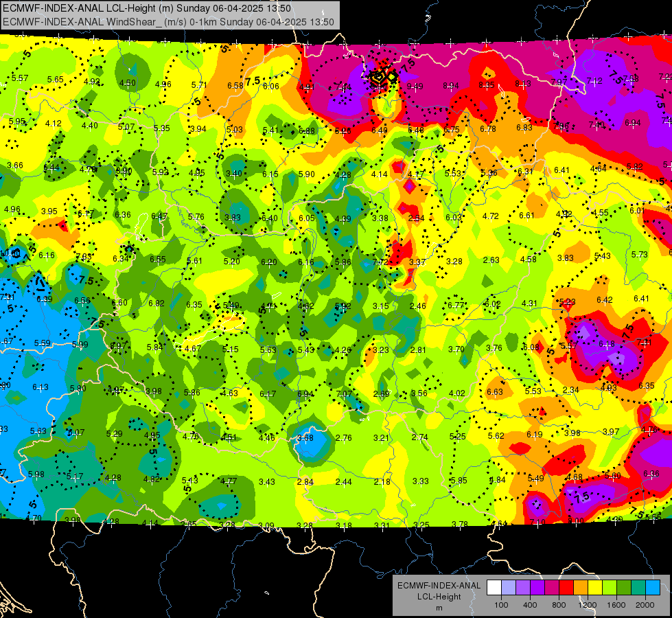Click the wind shear value "9.49"
The height and width of the screenshot is (618, 672).
(x=415, y=87)
